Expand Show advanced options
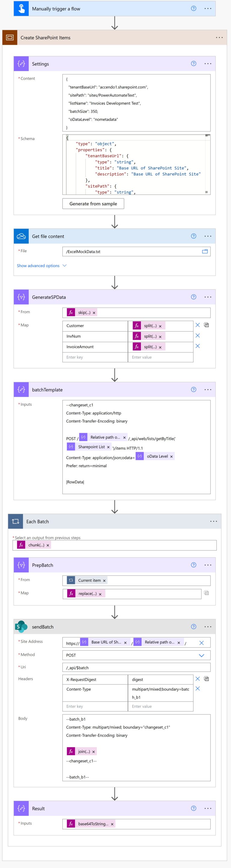The width and height of the screenshot is (231, 868). click(42, 266)
